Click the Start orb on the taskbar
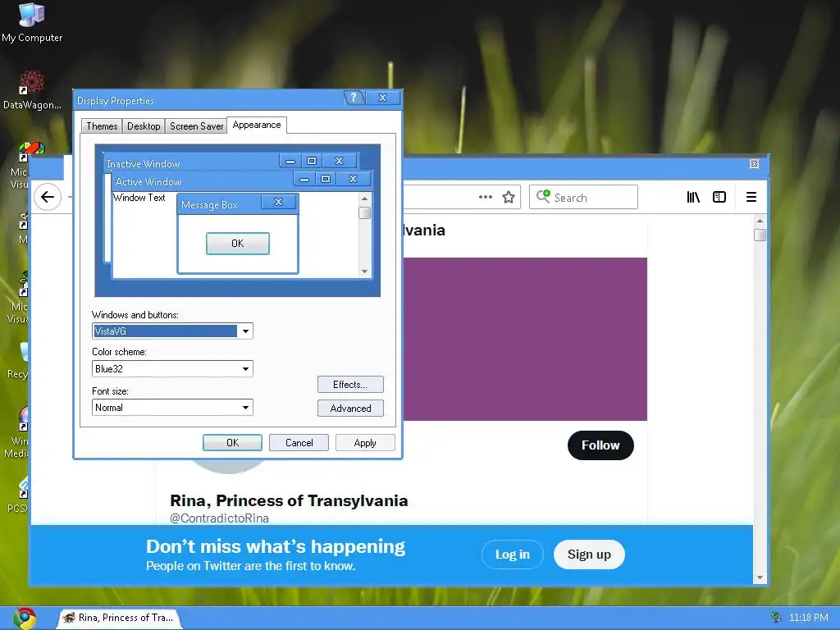 (x=25, y=619)
